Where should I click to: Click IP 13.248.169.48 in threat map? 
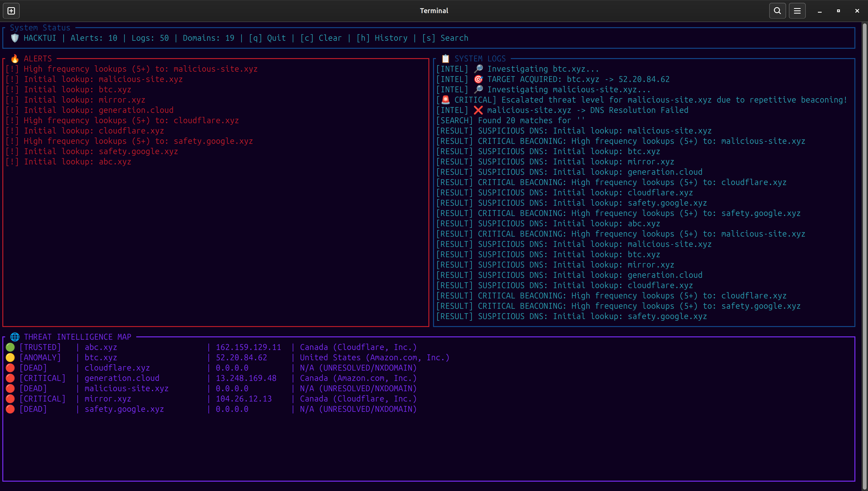(246, 378)
